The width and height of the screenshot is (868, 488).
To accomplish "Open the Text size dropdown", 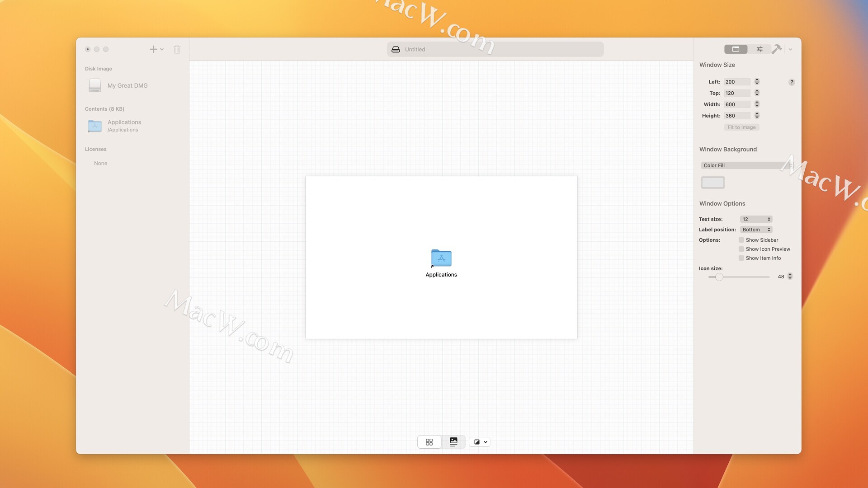I will 756,219.
